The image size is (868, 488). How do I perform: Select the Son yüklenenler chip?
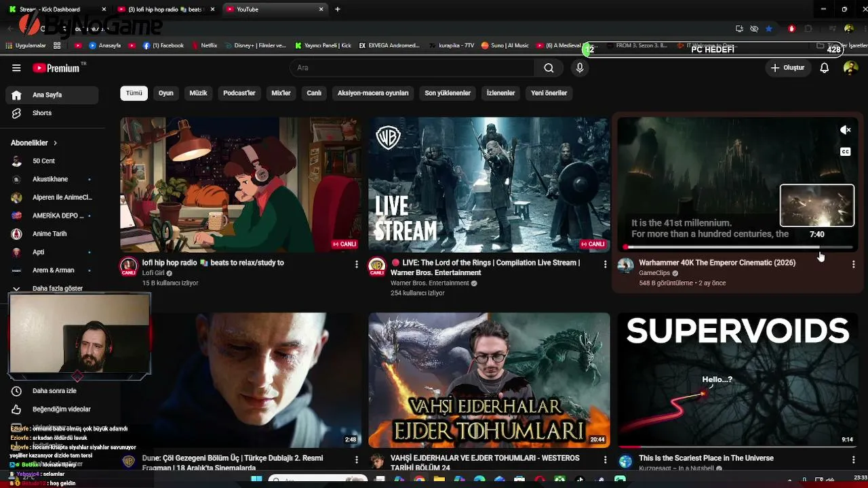pos(448,93)
